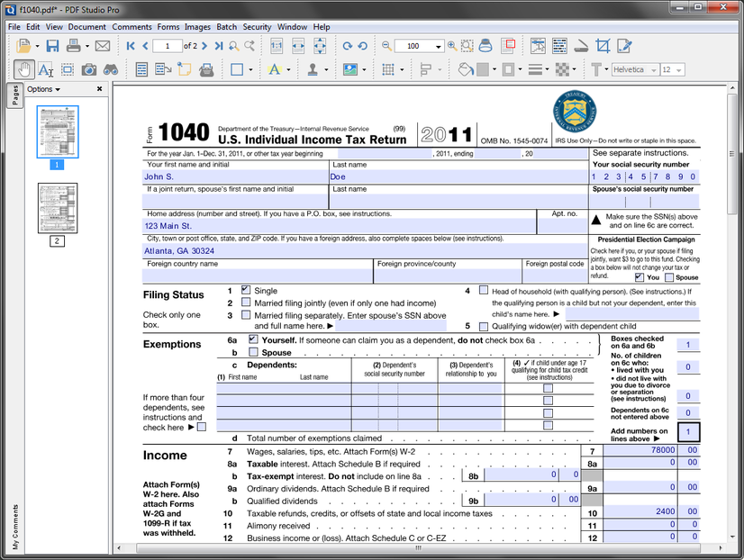Rotate the page clockwise
This screenshot has height=560, width=744.
coord(348,46)
